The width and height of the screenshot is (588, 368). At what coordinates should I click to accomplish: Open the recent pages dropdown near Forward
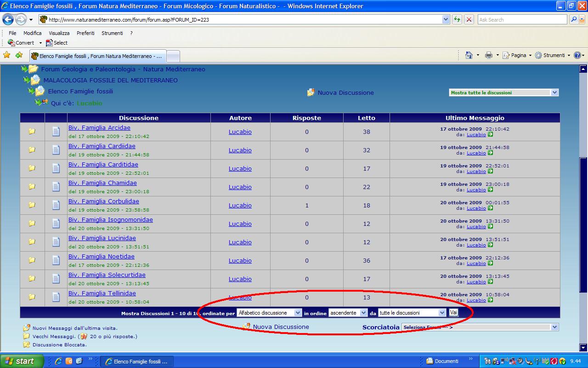click(31, 20)
